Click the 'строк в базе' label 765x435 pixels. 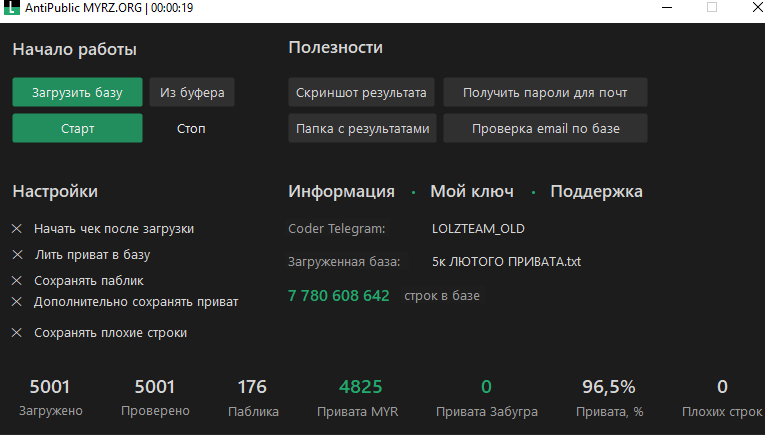click(x=442, y=296)
